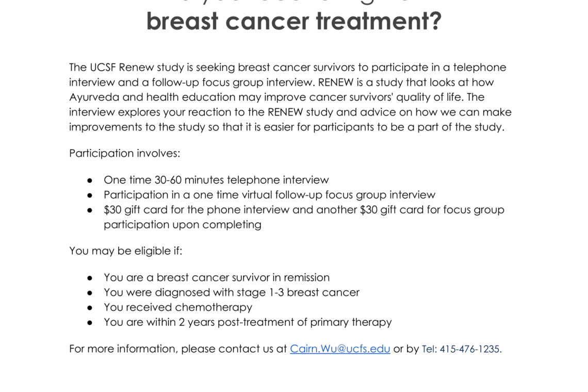Click the "breast cancer treatment?" heading

293,21
